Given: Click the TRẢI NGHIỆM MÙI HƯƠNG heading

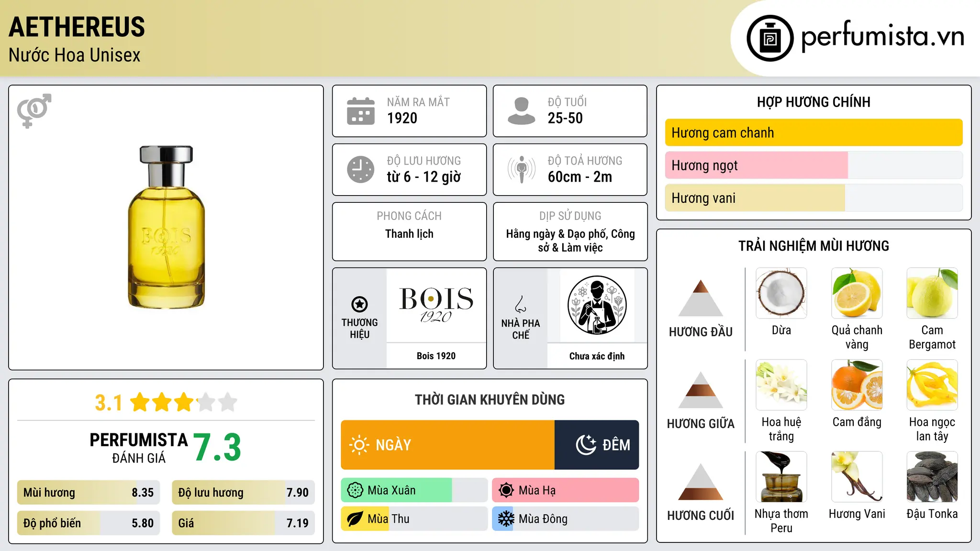Looking at the screenshot, I should coord(813,246).
